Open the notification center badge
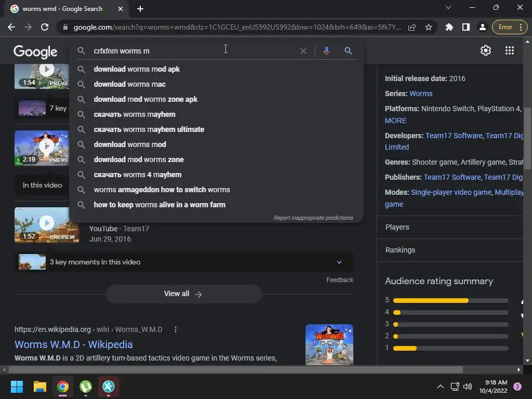This screenshot has width=532, height=399. (x=517, y=387)
